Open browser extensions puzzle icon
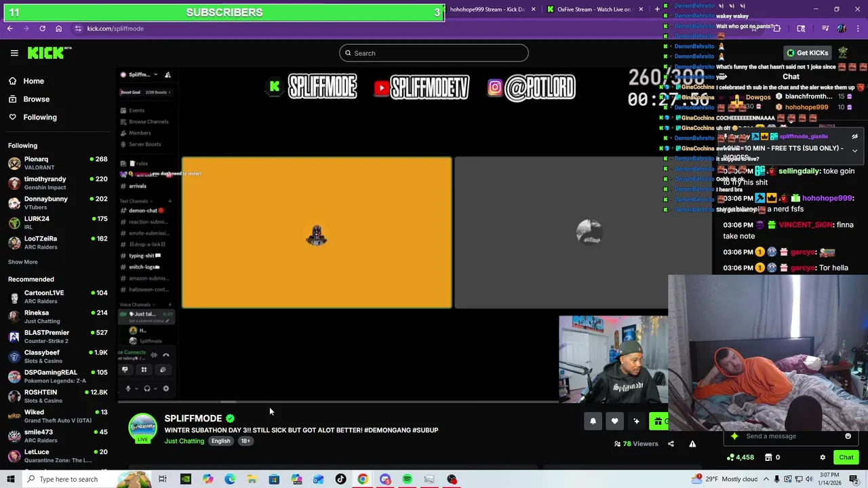This screenshot has width=868, height=488. click(776, 28)
